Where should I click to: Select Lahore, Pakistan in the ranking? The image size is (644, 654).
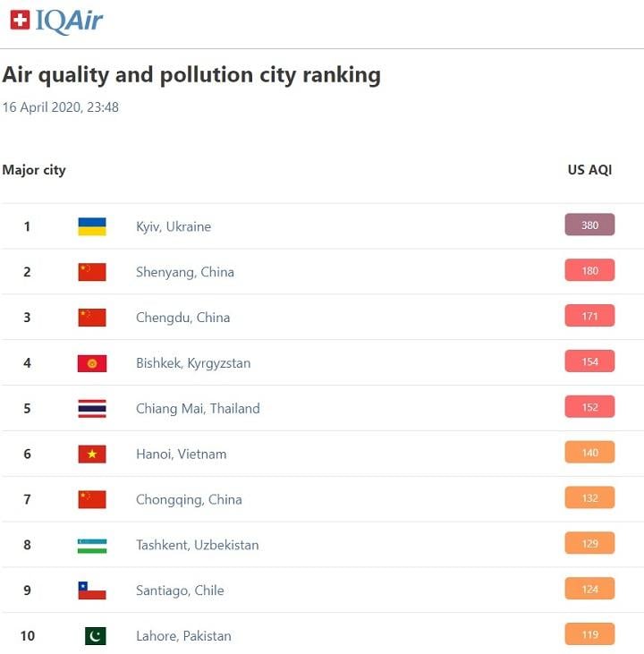pyautogui.click(x=183, y=636)
